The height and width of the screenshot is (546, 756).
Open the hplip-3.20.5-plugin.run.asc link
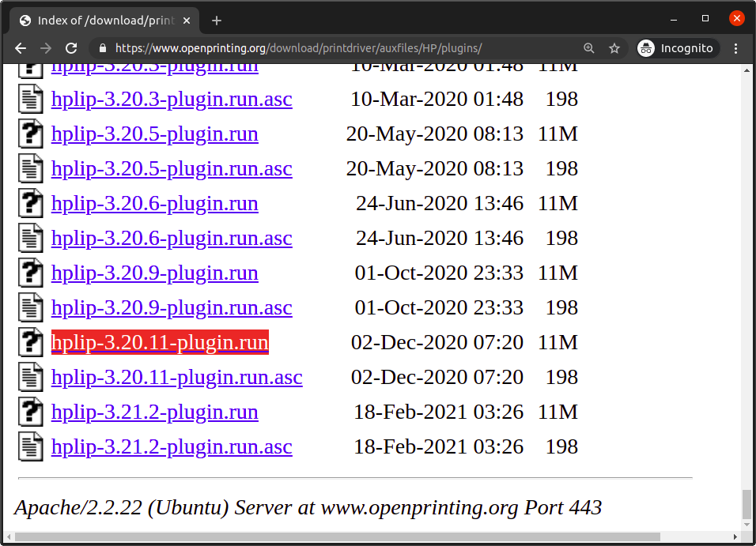coord(172,168)
